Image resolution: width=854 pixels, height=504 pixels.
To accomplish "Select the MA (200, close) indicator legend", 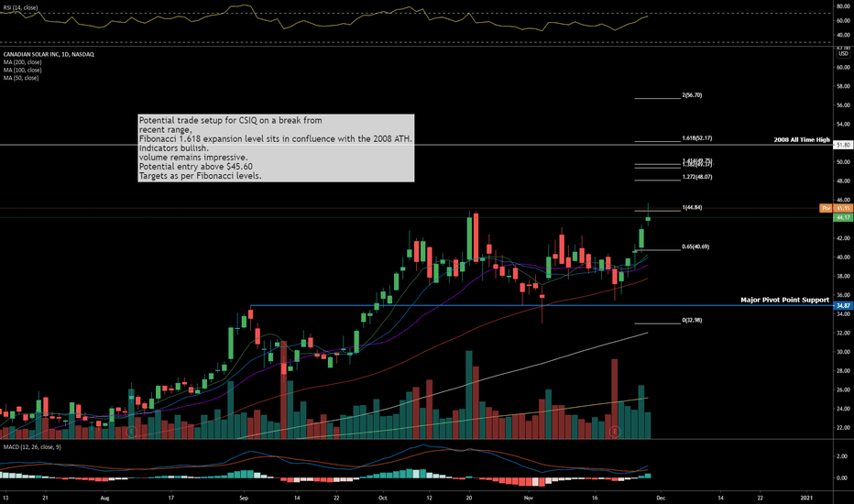I will tap(22, 62).
